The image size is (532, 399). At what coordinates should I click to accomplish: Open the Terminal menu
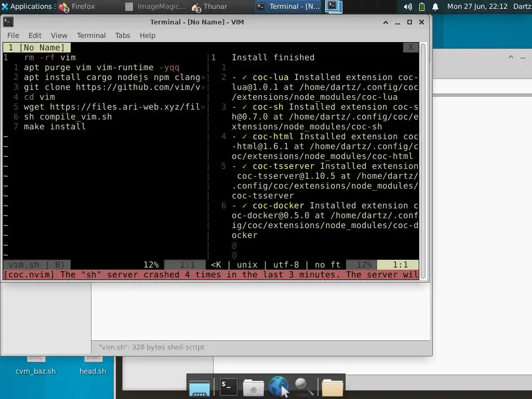(91, 35)
